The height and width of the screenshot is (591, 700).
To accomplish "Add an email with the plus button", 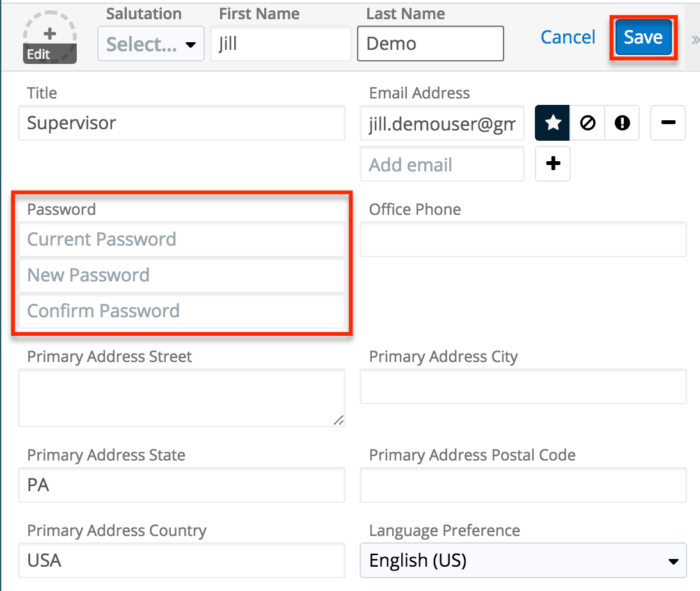I will click(553, 164).
